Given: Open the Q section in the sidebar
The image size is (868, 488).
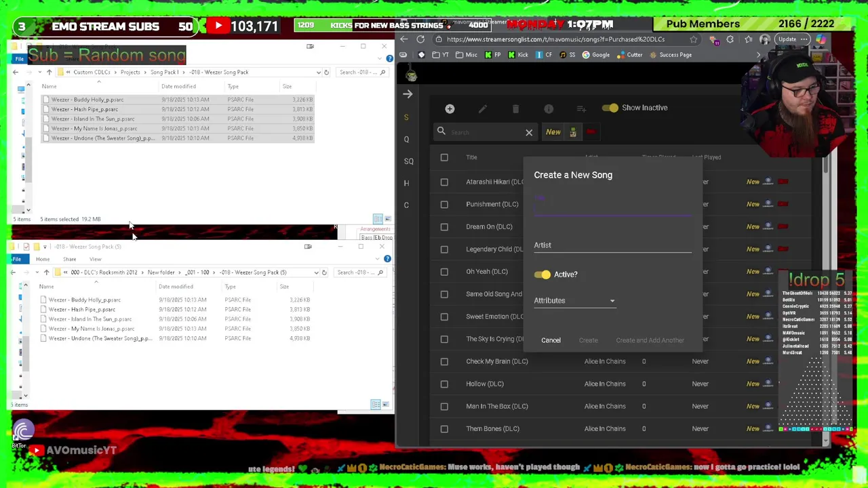Looking at the screenshot, I should 406,140.
